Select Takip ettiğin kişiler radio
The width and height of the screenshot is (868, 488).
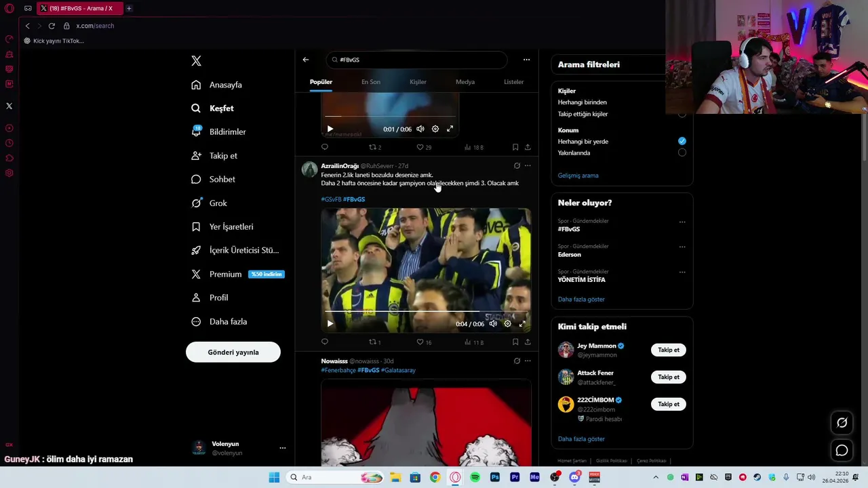(x=682, y=114)
